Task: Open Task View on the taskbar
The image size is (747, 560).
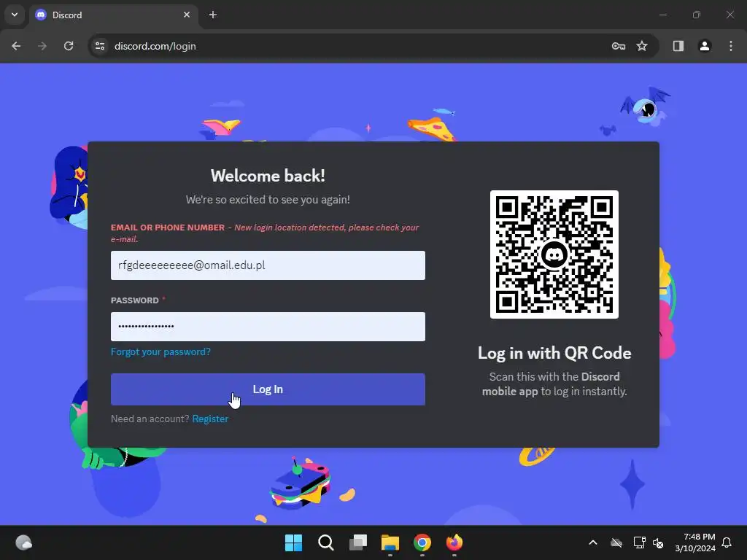Action: point(358,542)
